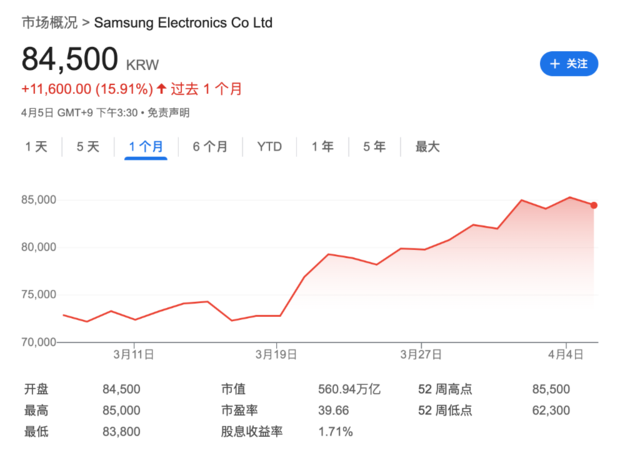Click the 最高 label

coord(36,410)
